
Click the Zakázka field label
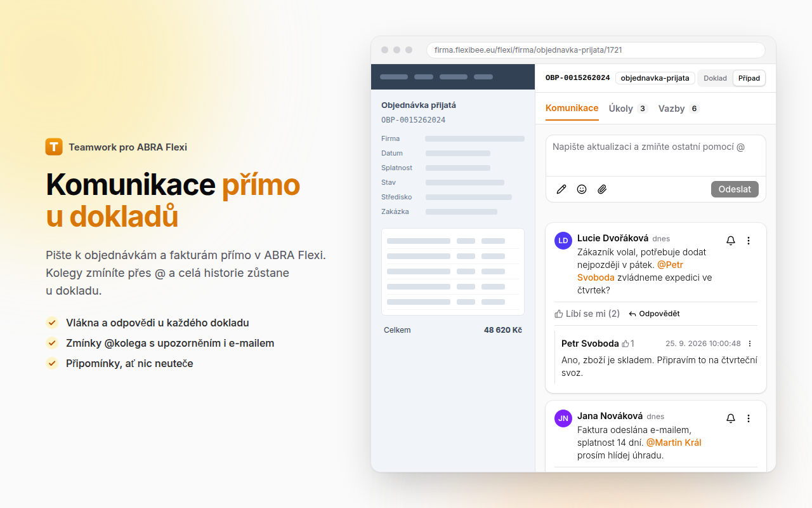395,211
